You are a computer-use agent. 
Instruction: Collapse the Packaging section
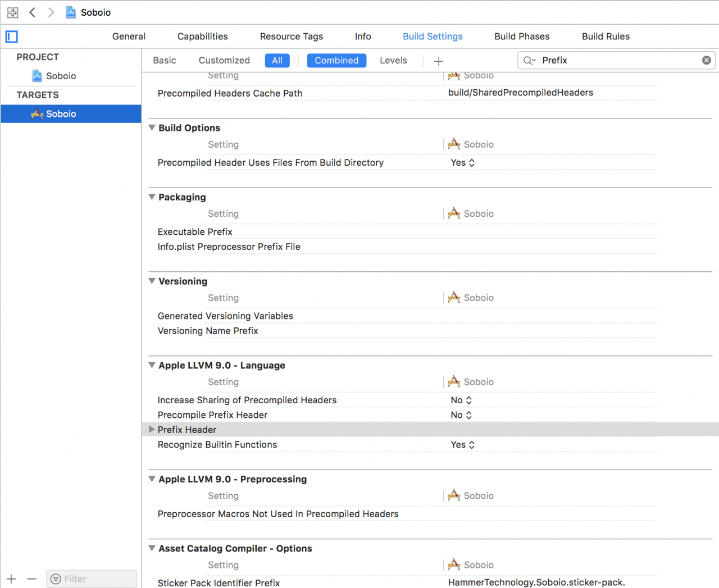coord(152,197)
